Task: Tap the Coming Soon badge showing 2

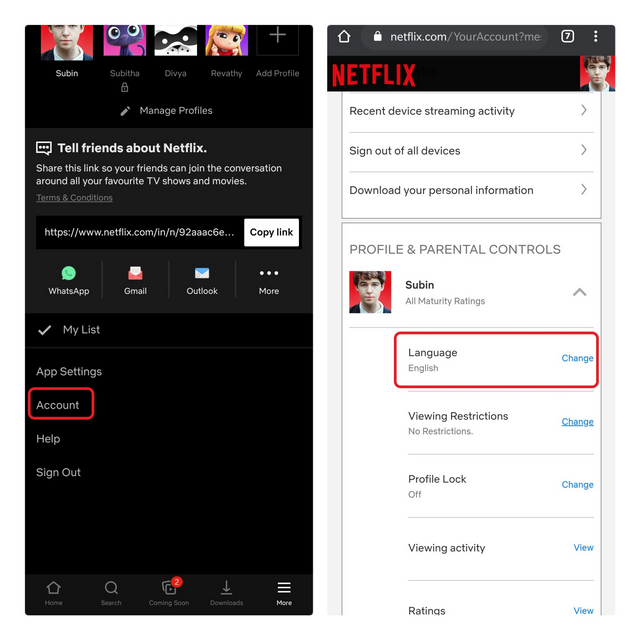Action: [176, 582]
